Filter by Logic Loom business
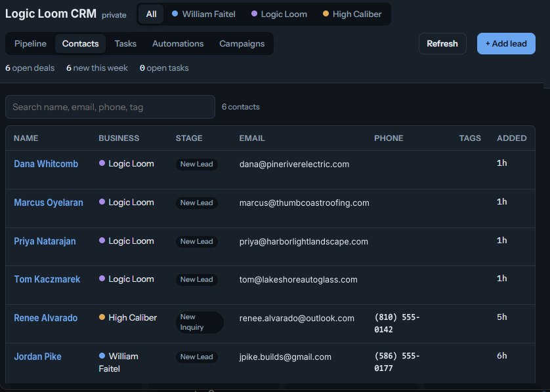The width and height of the screenshot is (550, 392). click(279, 14)
